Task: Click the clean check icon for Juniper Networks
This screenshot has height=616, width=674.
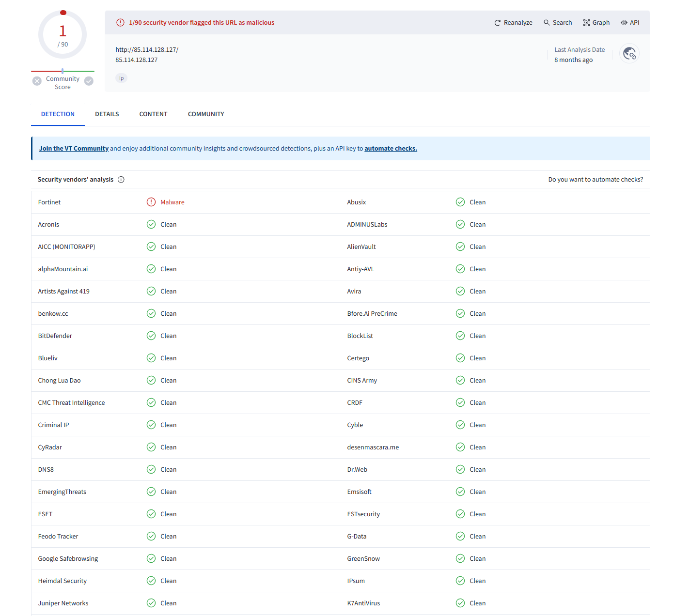Action: (x=151, y=603)
